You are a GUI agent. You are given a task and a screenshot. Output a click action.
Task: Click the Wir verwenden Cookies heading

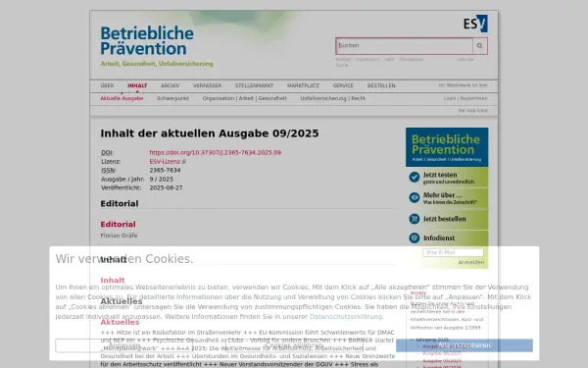124,259
